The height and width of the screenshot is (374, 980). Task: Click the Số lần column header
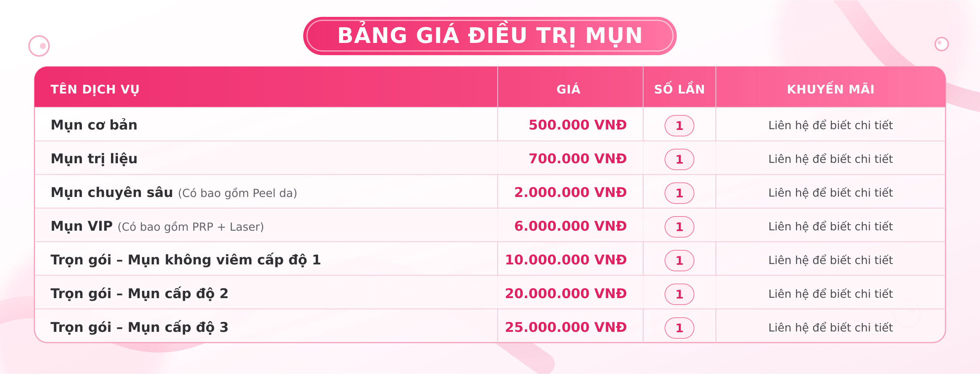tap(679, 89)
